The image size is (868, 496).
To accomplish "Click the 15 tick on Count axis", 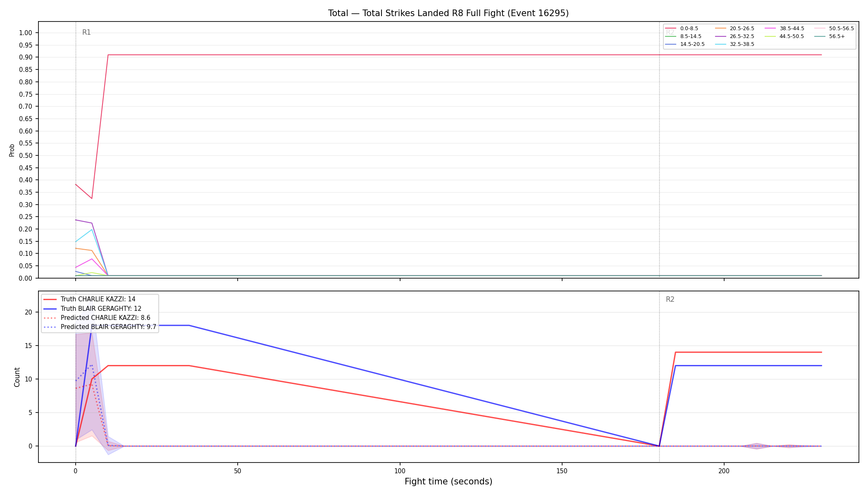I will tap(29, 346).
